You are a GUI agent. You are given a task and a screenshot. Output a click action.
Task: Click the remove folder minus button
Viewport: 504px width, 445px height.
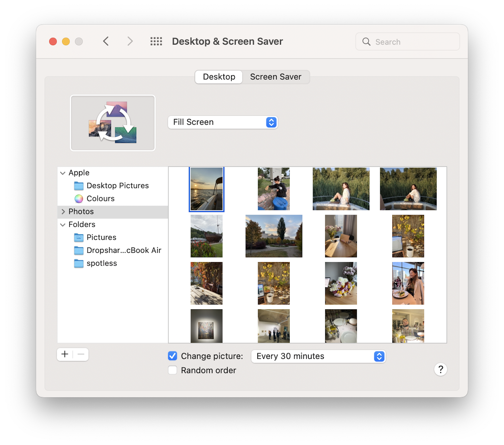click(x=81, y=355)
